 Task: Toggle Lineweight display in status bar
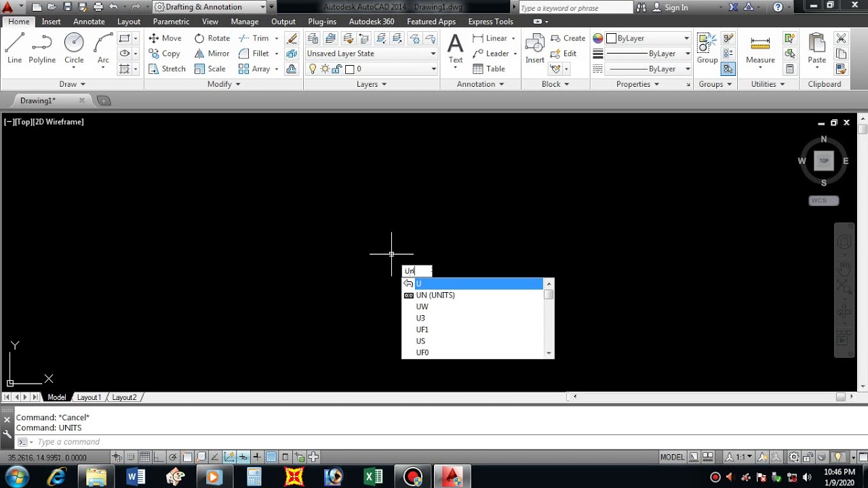click(257, 457)
